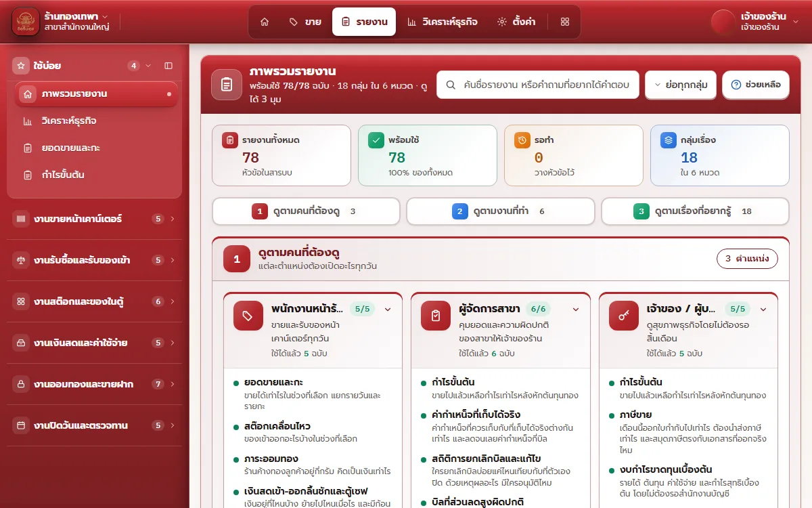The height and width of the screenshot is (508, 812).
Task: Expand the งานเงินสดและค่าใช้จ่าย sidebar group
Action: point(95,343)
